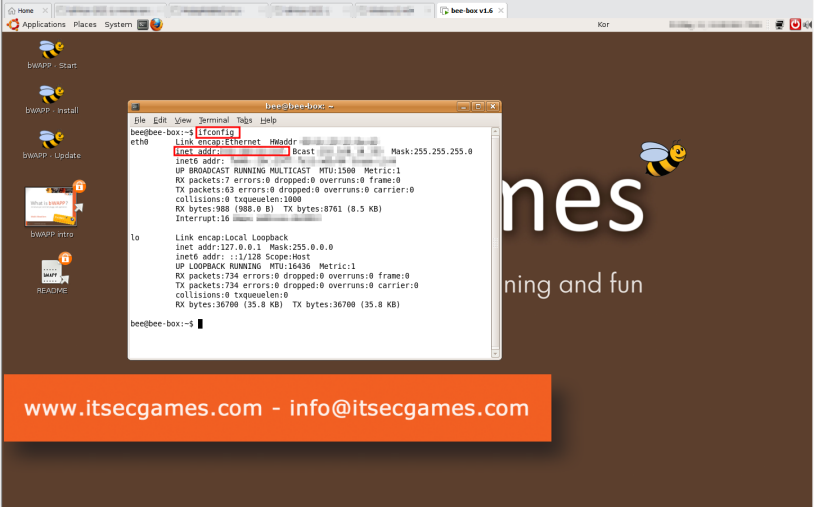The image size is (814, 507).
Task: Click the terminal vertical scrollbar track
Action: pyautogui.click(x=495, y=243)
